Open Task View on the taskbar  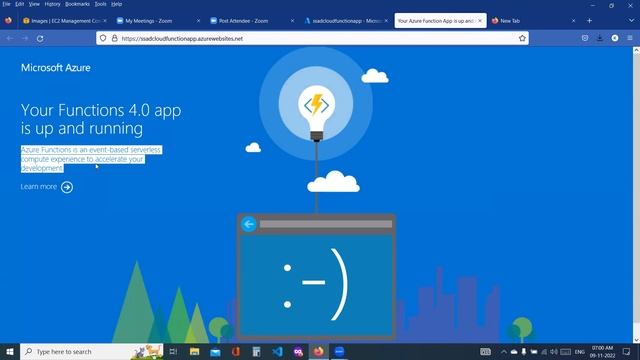coord(173,351)
